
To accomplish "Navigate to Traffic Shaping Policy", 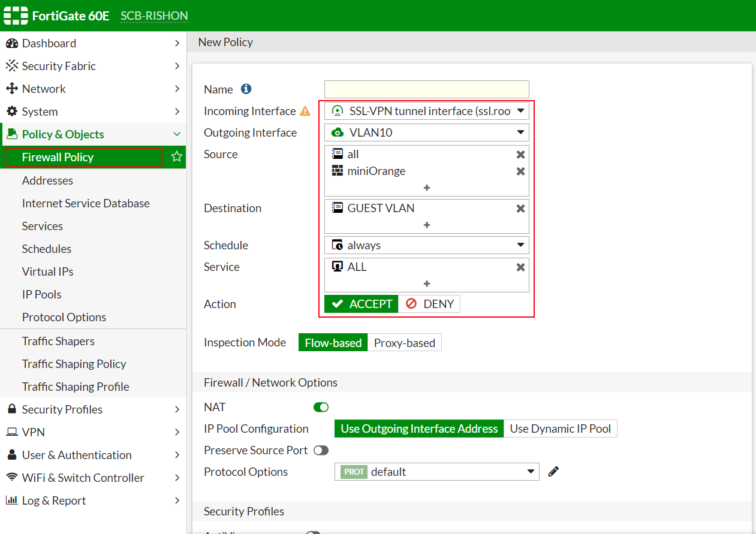I will tap(74, 364).
